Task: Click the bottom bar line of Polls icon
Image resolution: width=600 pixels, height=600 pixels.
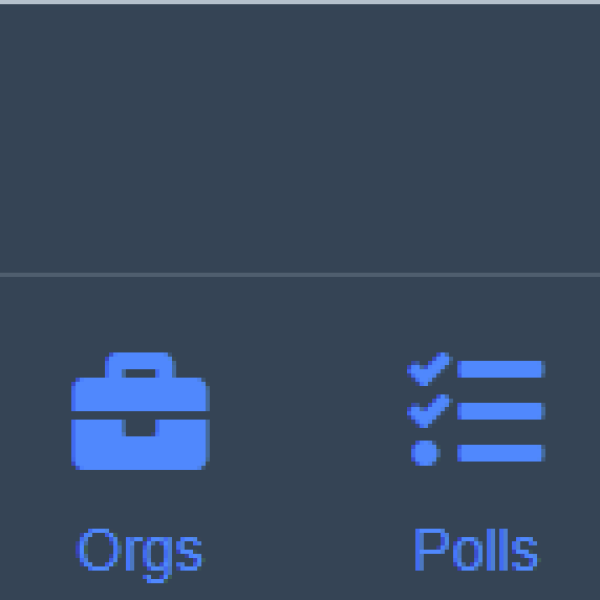Action: point(501,453)
